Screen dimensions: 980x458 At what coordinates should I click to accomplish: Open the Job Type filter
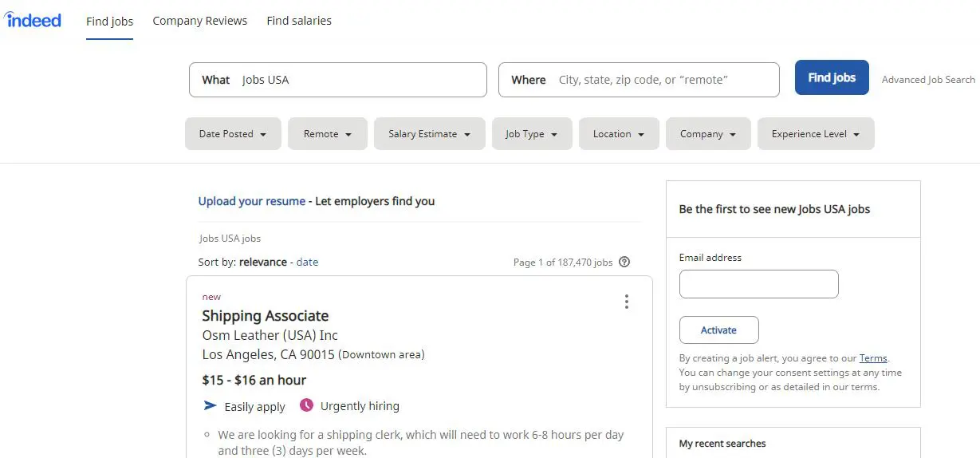tap(532, 134)
